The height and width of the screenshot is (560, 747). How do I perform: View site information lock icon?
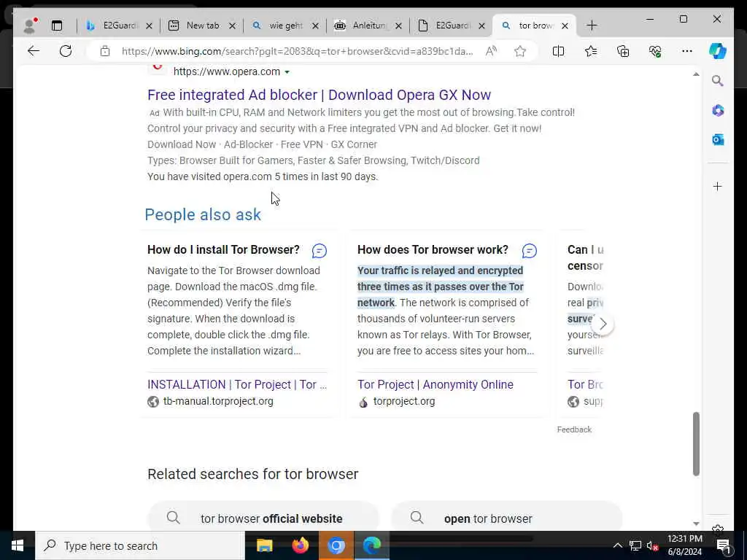click(x=105, y=51)
